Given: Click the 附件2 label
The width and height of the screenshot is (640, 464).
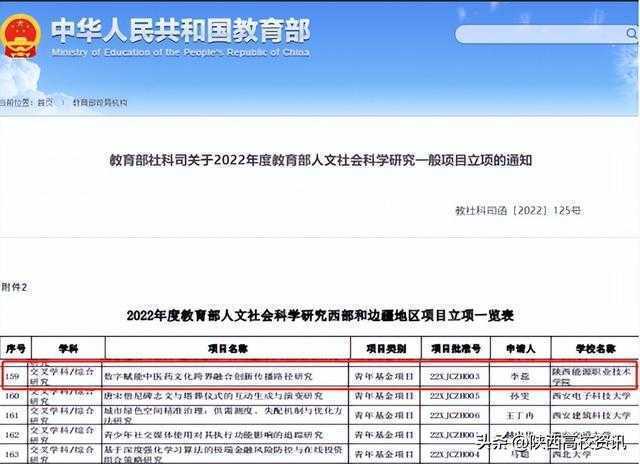Looking at the screenshot, I should [x=14, y=287].
